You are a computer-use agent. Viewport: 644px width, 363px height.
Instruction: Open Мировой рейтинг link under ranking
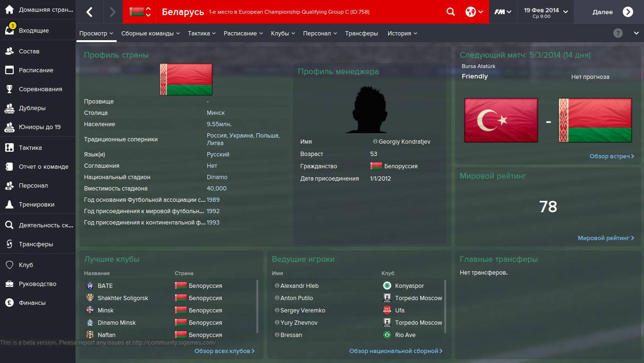[606, 238]
